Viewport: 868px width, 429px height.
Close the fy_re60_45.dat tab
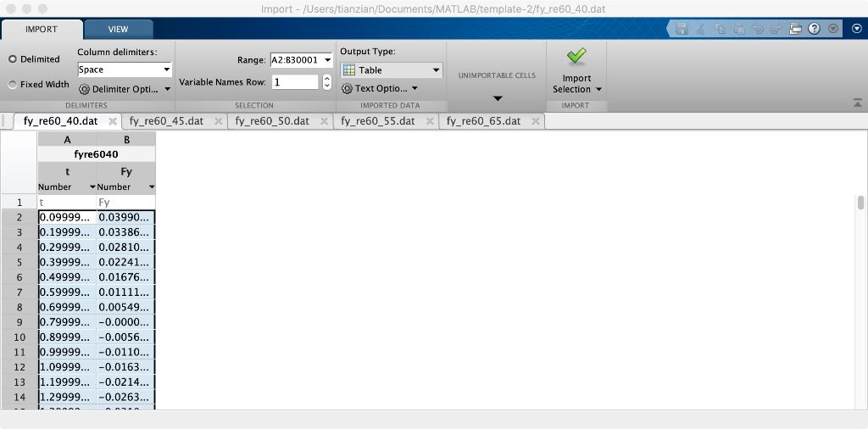(x=218, y=120)
